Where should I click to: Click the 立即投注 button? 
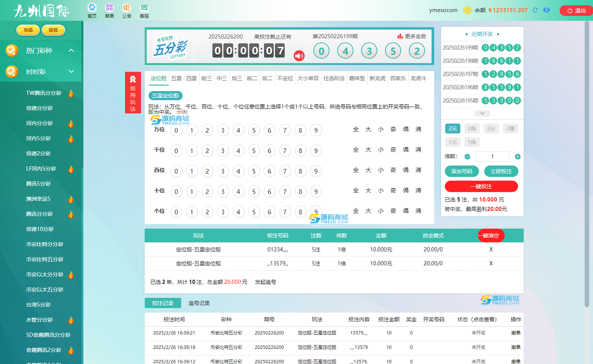pyautogui.click(x=501, y=171)
